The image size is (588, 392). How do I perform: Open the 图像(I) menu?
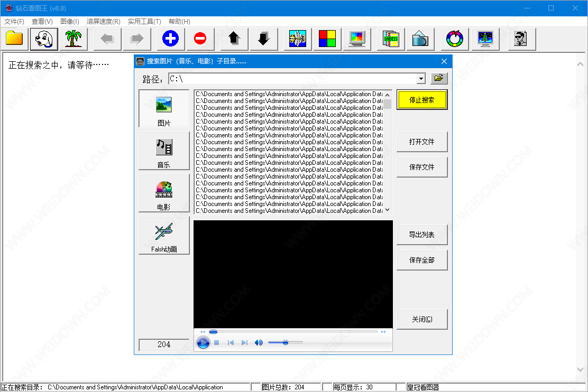pos(70,21)
